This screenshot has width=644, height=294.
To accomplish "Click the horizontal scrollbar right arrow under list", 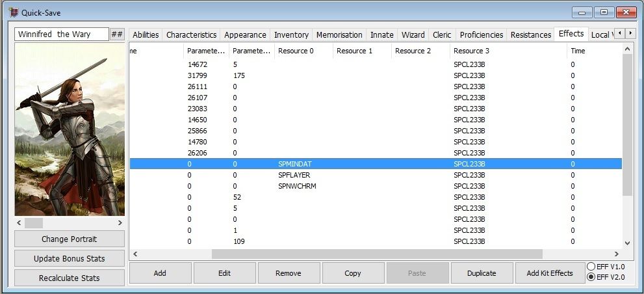I will [616, 254].
